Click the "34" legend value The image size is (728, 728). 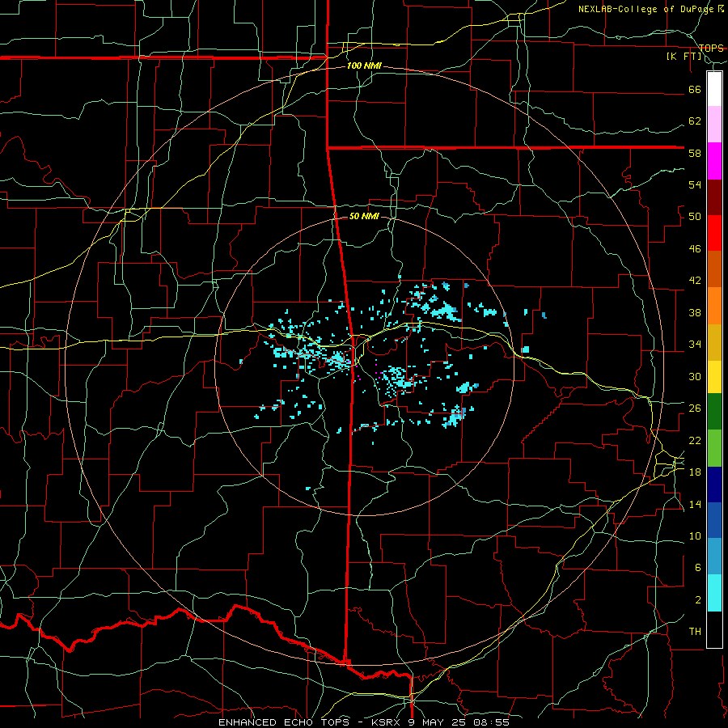(695, 345)
